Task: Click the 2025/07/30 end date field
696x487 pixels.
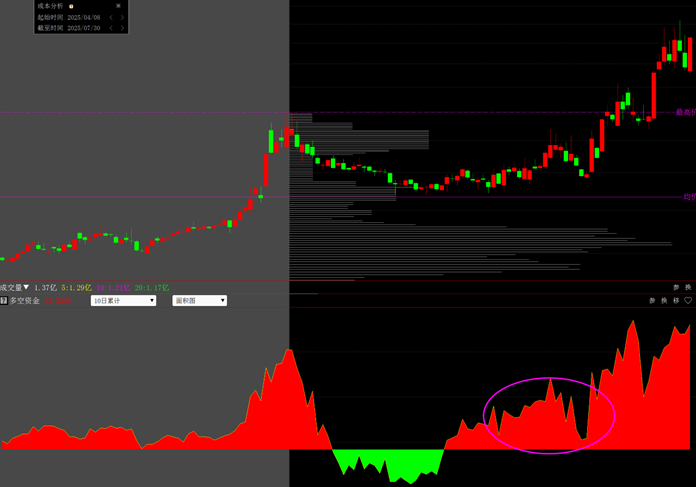Action: pos(84,28)
